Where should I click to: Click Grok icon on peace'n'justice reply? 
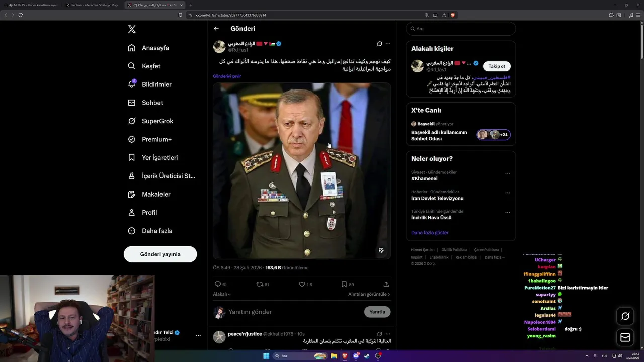click(379, 334)
